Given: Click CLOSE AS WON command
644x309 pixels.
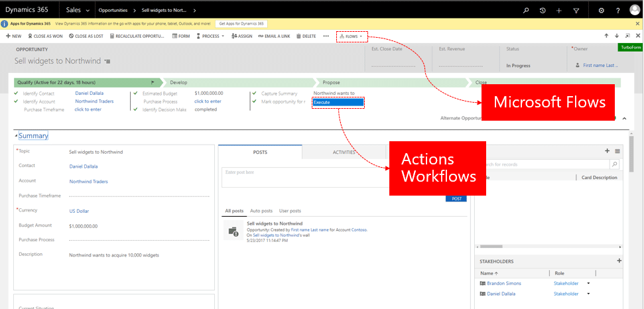Looking at the screenshot, I should 45,36.
